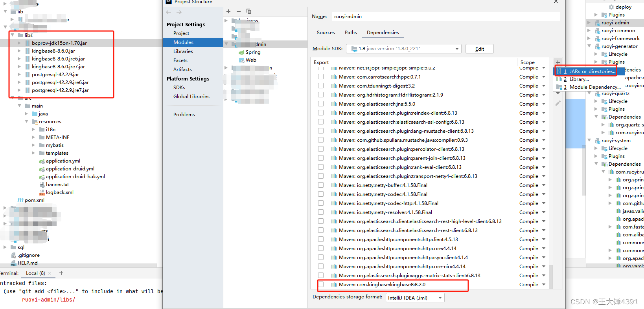
Task: Collapse the resources folder in project tree
Action: pyautogui.click(x=26, y=121)
